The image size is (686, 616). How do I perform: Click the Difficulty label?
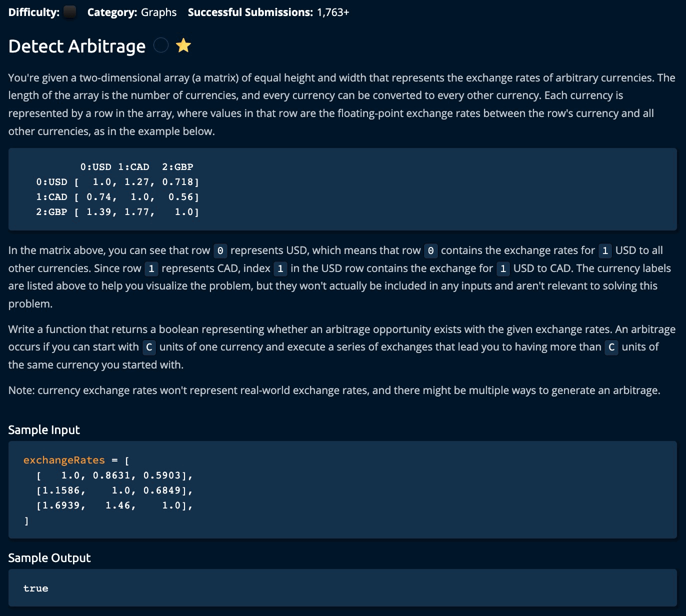click(33, 12)
